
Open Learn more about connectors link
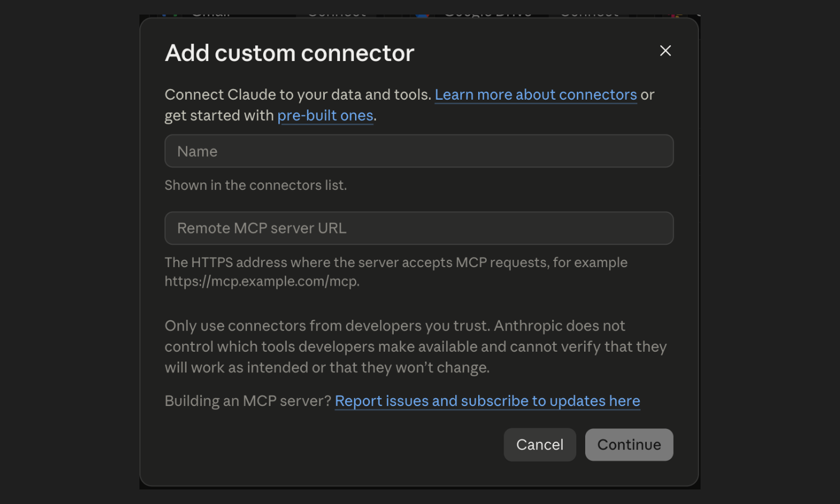pyautogui.click(x=536, y=95)
